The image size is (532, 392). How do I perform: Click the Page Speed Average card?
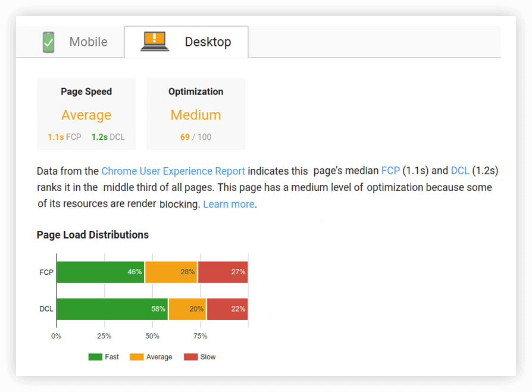pyautogui.click(x=86, y=114)
